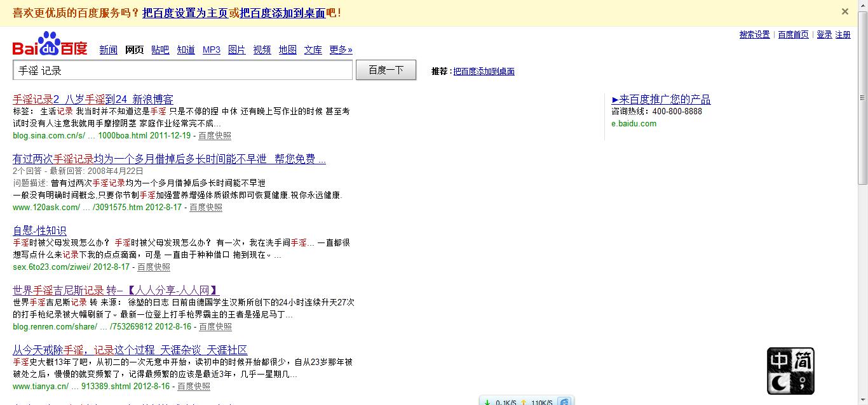Open the 人人分享-人人网 result title

click(x=118, y=291)
